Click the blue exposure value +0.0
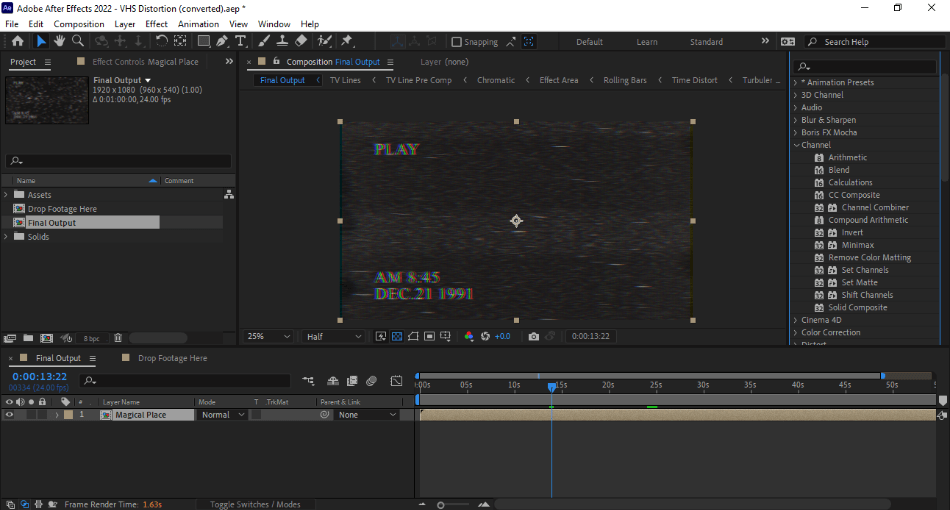Screen dimensions: 950x510 [x=502, y=336]
